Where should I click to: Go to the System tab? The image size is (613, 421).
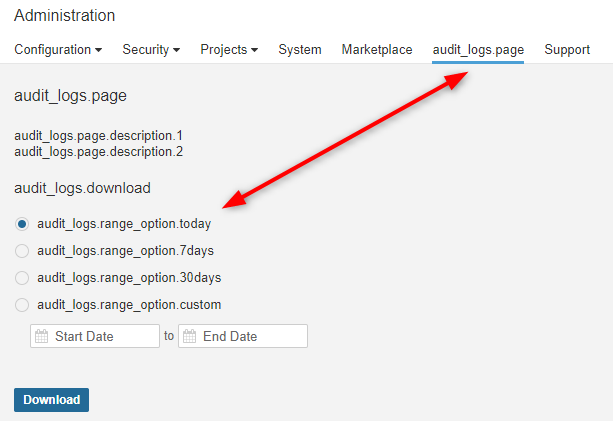coord(300,49)
